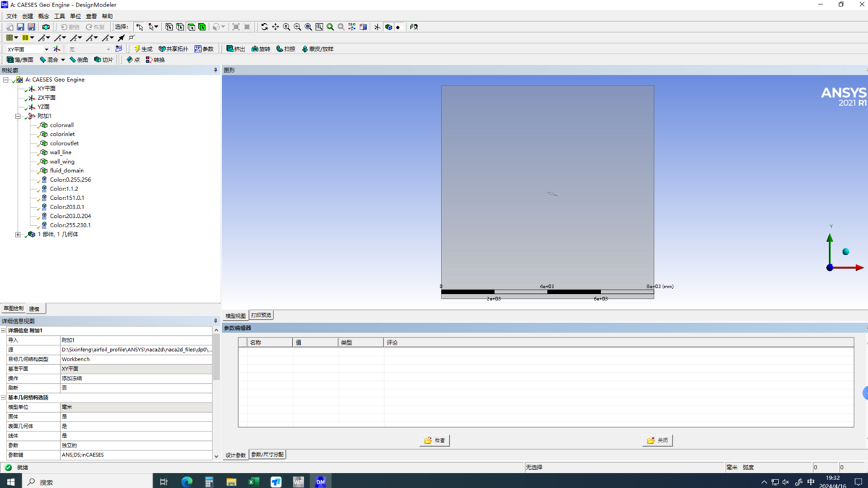Open the sketch 无 dropdown

[109, 49]
